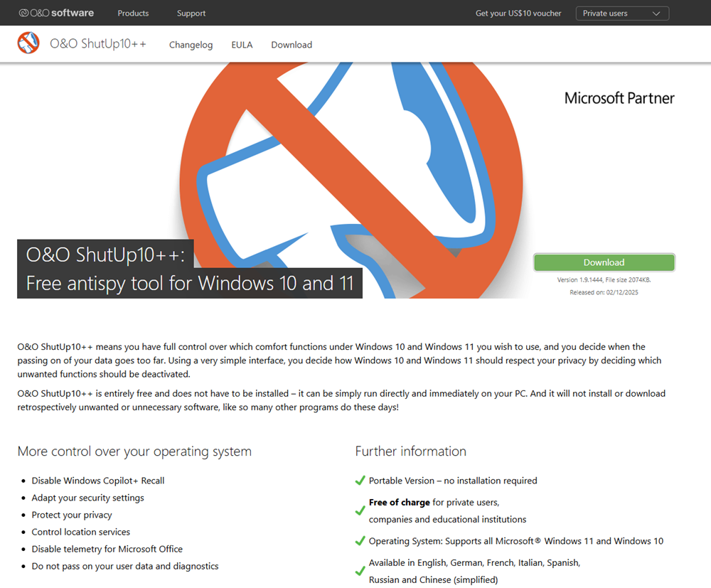The height and width of the screenshot is (588, 711).
Task: Click the O&O ShutUp10++ title text
Action: 98,43
